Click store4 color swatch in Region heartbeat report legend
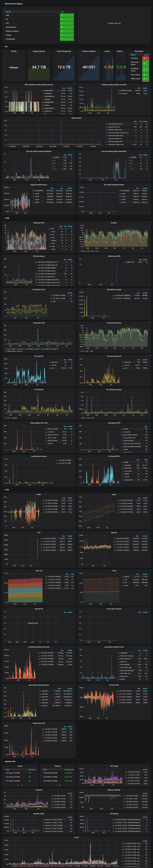Viewport: 153px width, 868px height. [34, 193]
